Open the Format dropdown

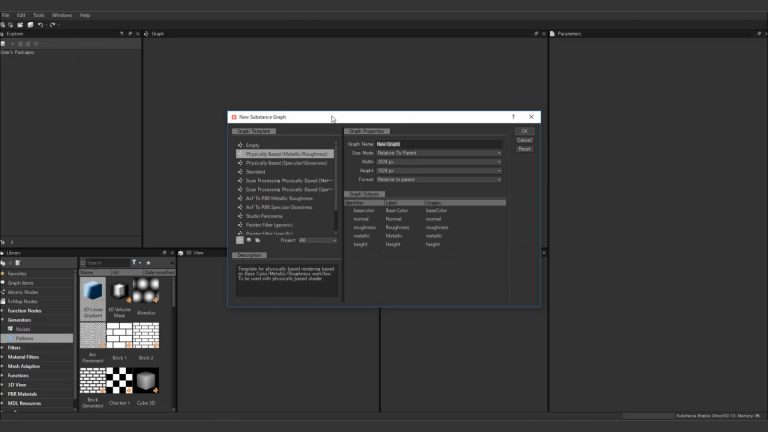point(438,179)
